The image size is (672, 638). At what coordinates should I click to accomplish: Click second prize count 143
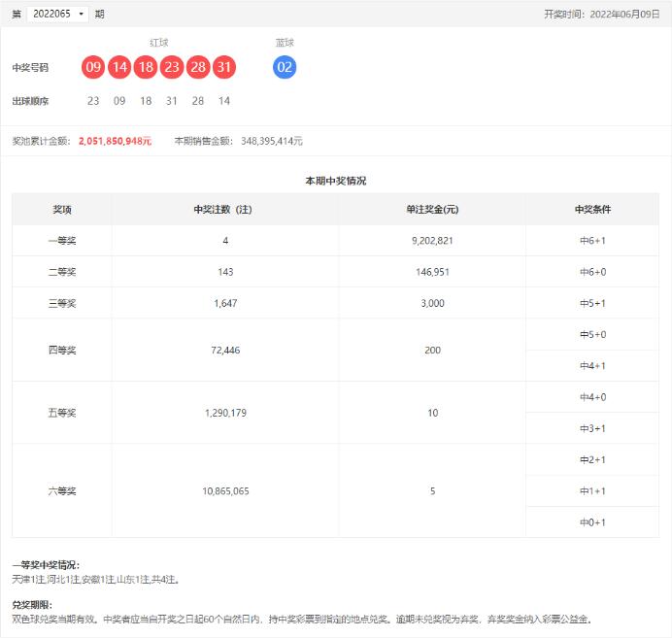pos(225,272)
